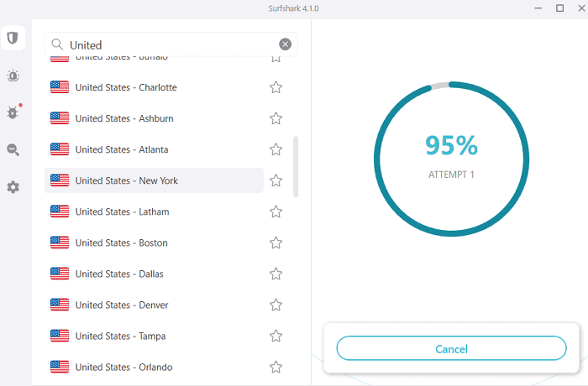The image size is (588, 386).
Task: Open the VPN shield sidebar icon
Action: point(13,38)
